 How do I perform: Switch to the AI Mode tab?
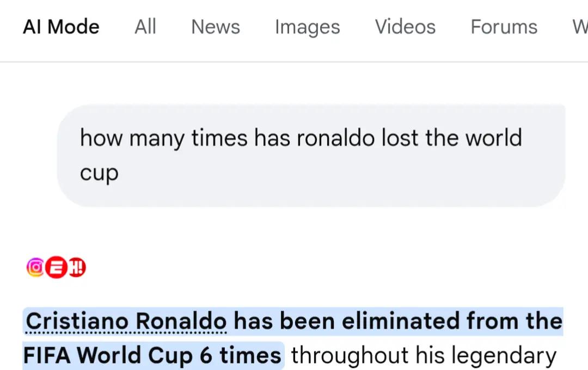[x=61, y=27]
